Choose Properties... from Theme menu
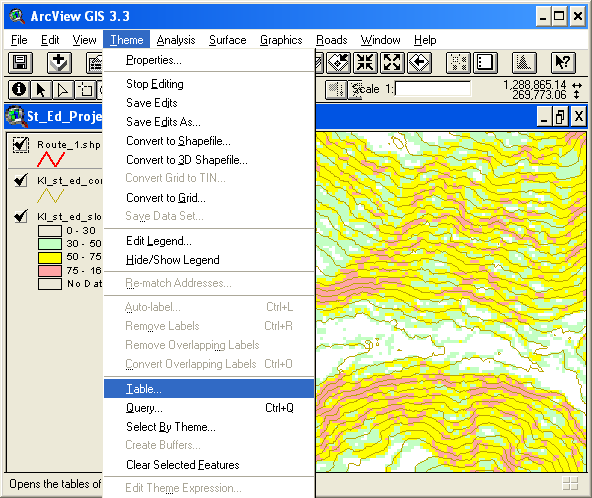 click(x=209, y=60)
